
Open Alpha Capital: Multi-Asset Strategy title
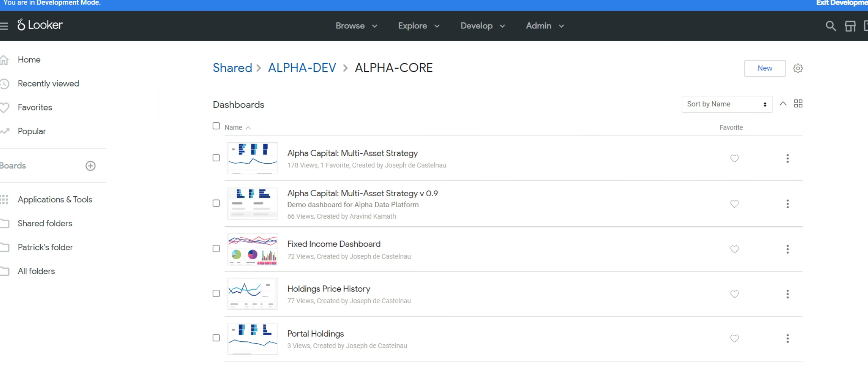pos(352,153)
